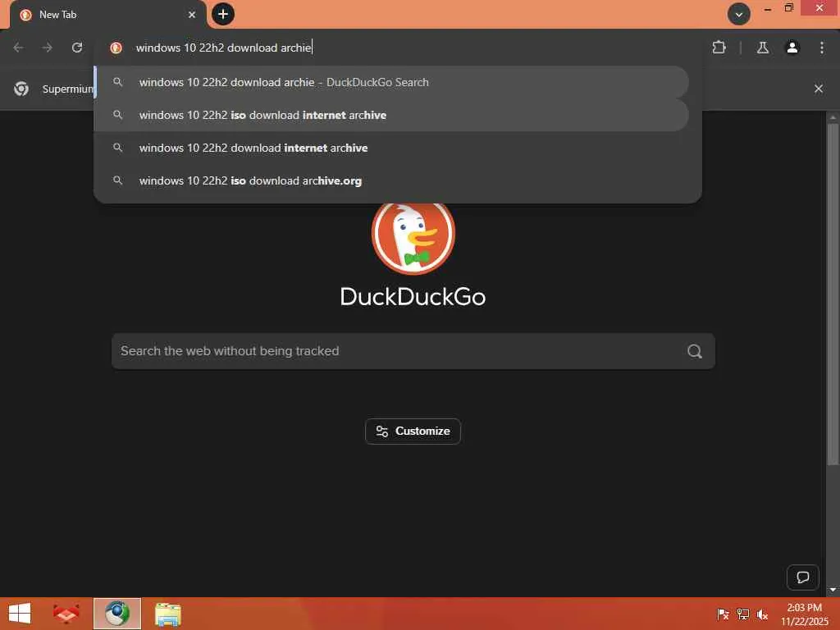Open the three-dot browser menu

click(x=822, y=48)
